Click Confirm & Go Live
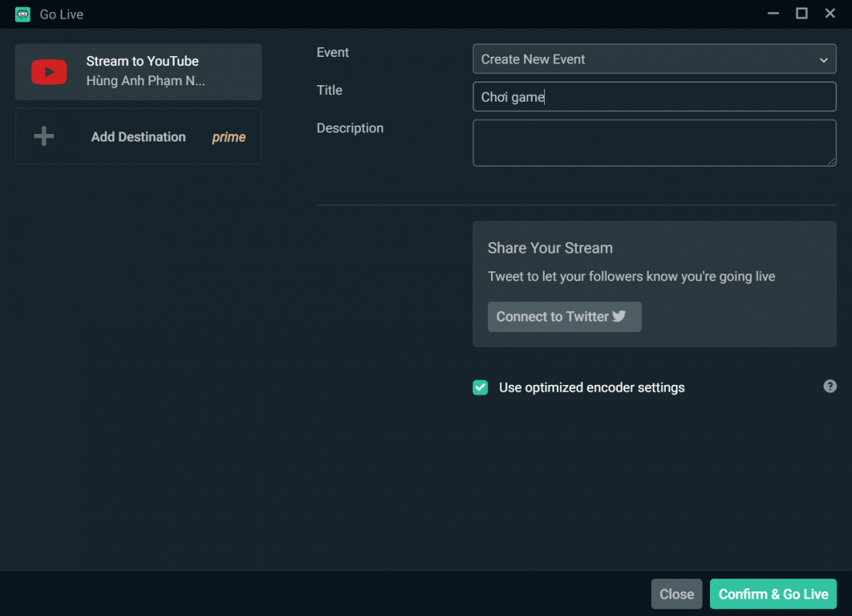 coord(774,594)
